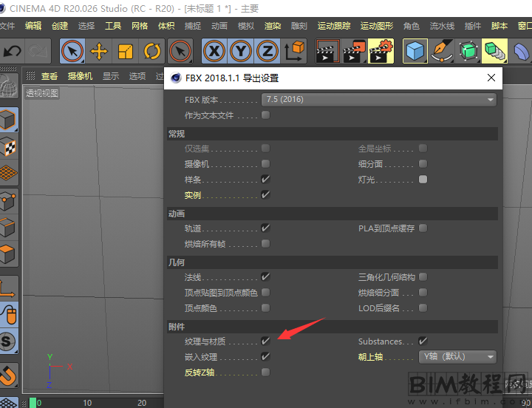Enable PLA到顶点缓存 checkbox

tap(423, 228)
